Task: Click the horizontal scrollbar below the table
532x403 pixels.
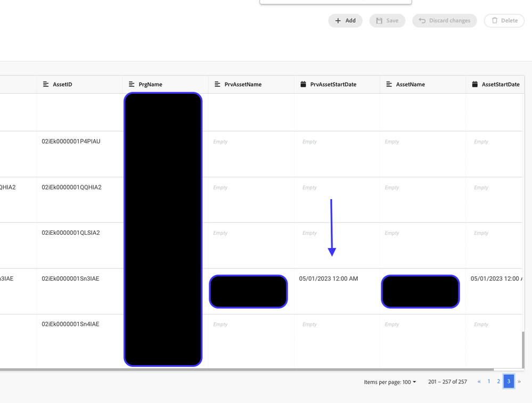Action: (x=245, y=369)
